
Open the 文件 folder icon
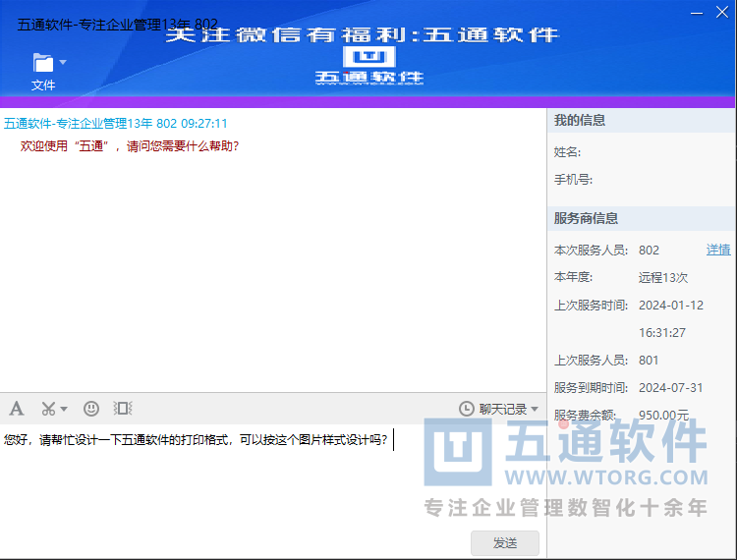tap(43, 63)
